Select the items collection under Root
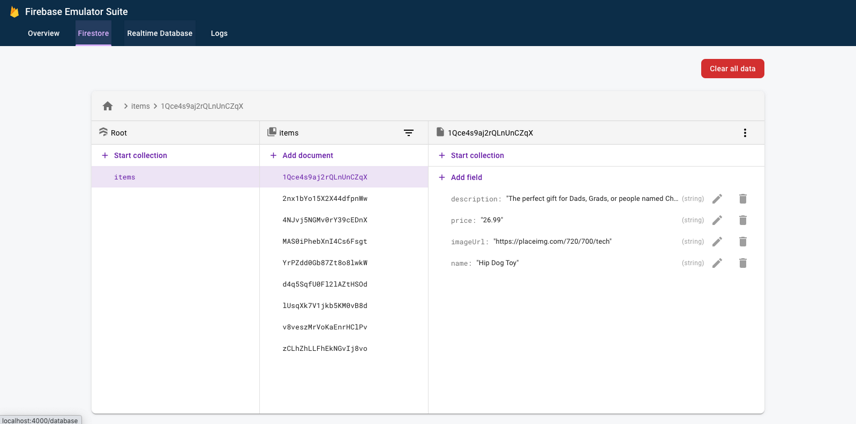The image size is (856, 424). coord(125,177)
